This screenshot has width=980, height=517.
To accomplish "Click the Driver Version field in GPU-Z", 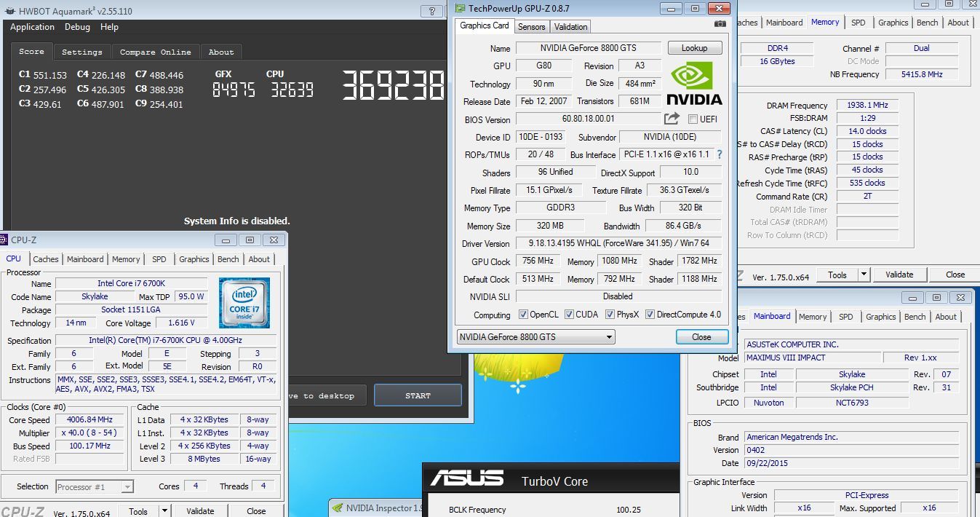I will pyautogui.click(x=619, y=243).
